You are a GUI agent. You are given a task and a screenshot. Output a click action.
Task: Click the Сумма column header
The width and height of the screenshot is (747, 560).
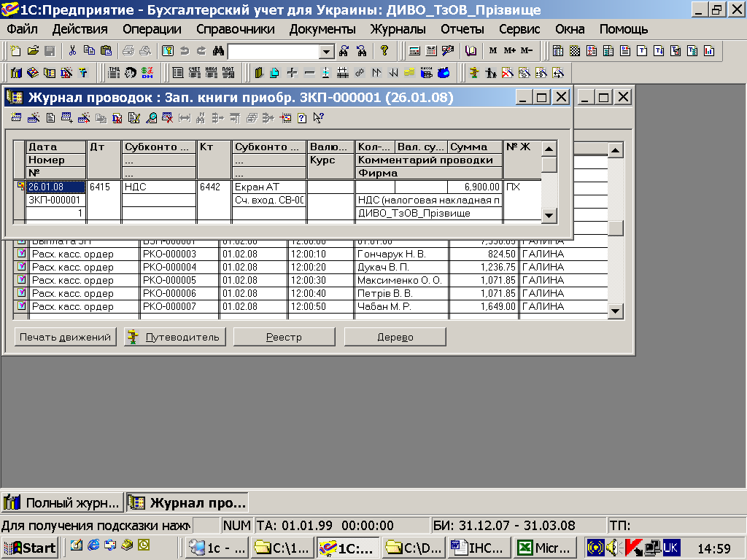point(475,147)
